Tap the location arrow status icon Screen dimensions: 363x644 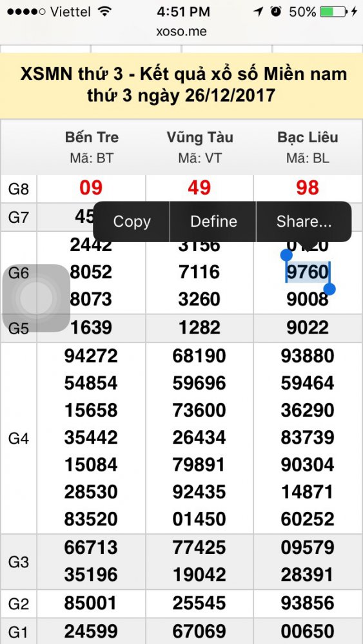pos(258,12)
